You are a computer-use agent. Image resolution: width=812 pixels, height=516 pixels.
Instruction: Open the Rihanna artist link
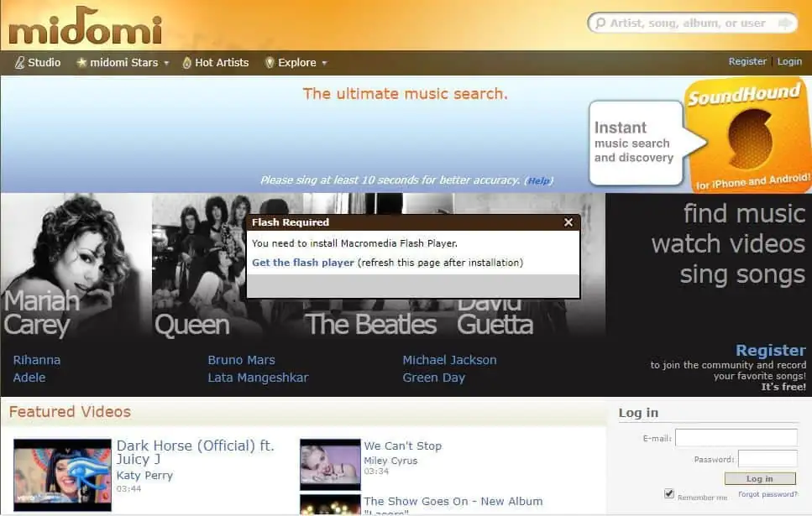pyautogui.click(x=37, y=360)
